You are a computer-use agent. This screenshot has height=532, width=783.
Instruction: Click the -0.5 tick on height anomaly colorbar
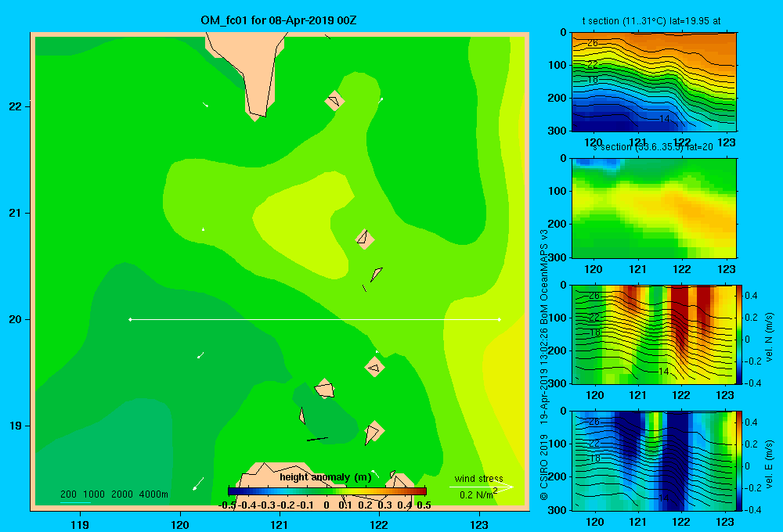pos(227,505)
